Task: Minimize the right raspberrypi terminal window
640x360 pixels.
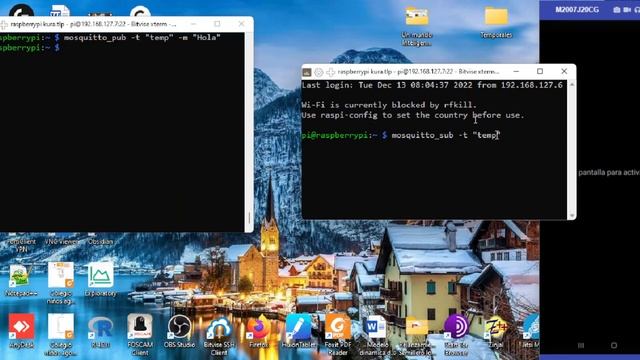Action: (x=516, y=71)
